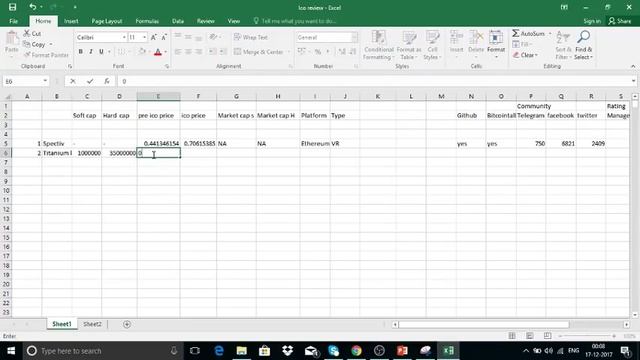The image size is (640, 360).
Task: Activate the Format Painter tool
Action: point(46,55)
